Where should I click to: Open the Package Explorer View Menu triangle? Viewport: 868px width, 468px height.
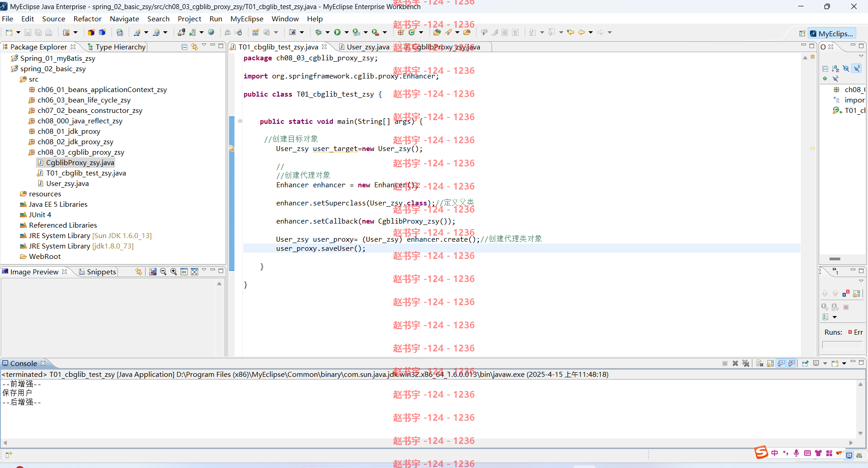point(204,45)
